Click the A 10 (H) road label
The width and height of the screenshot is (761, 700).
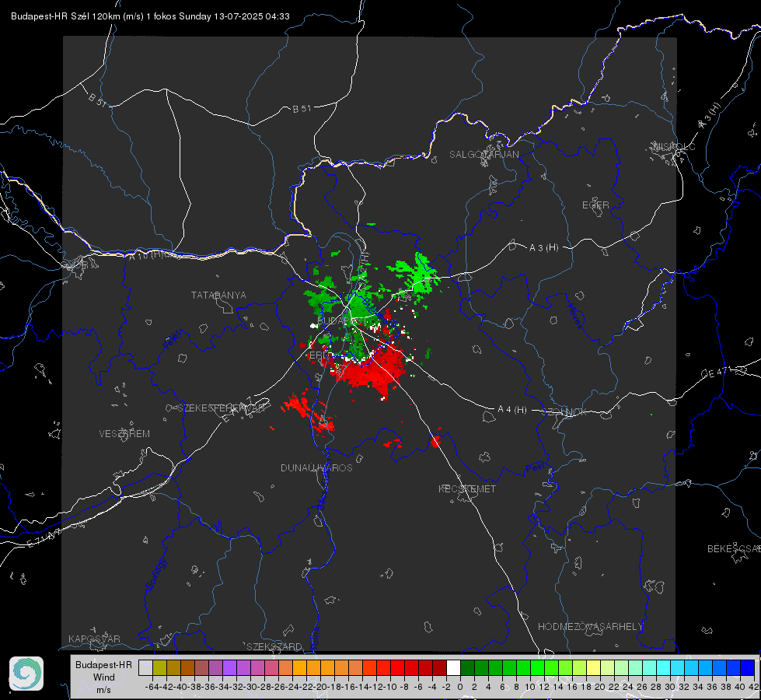[x=146, y=254]
